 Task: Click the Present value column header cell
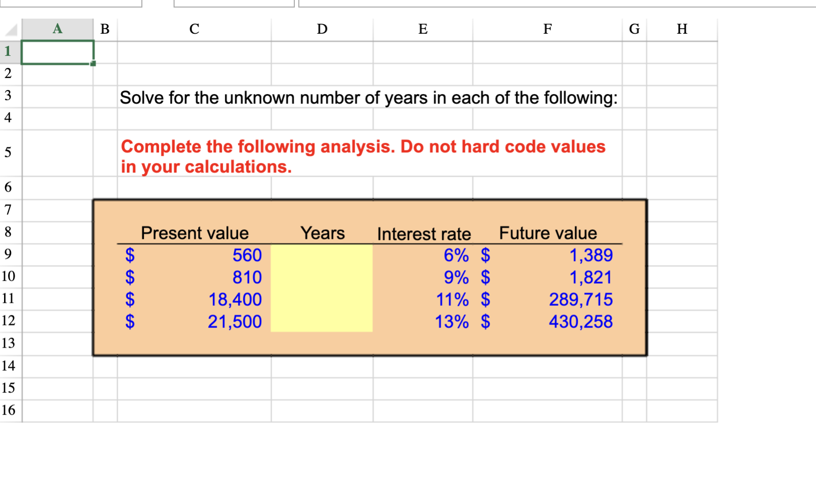(194, 232)
